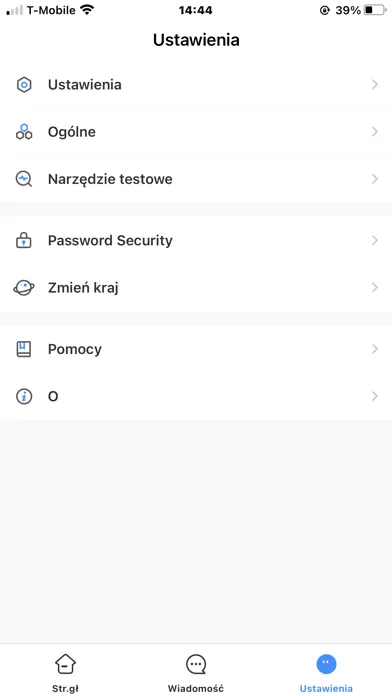Tap the planet icon for Zmień kraj
392x696 pixels.
[24, 288]
